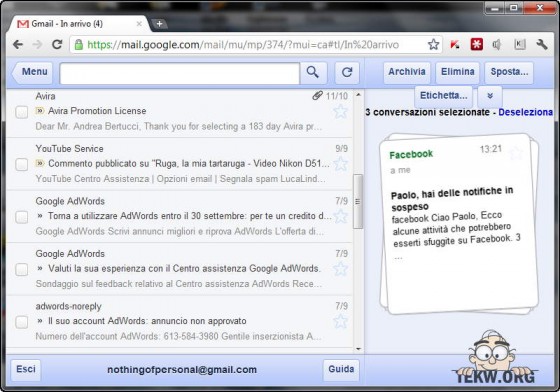This screenshot has width=560, height=392.
Task: Open help with the Guida button
Action: coord(341,369)
